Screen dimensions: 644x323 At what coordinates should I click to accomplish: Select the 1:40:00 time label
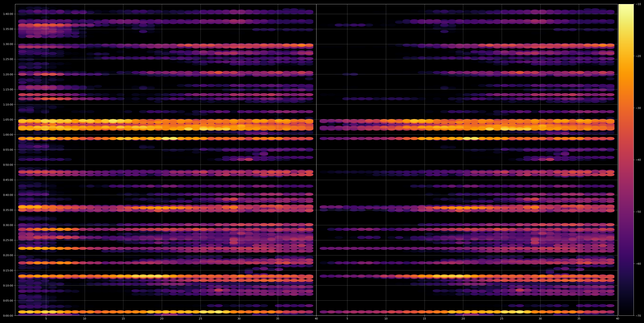click(8, 14)
